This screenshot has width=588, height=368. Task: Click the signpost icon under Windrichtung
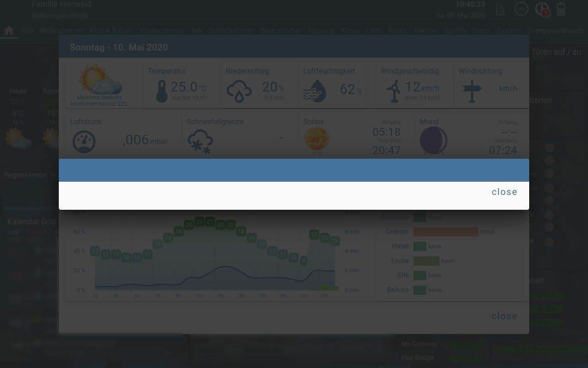point(472,92)
